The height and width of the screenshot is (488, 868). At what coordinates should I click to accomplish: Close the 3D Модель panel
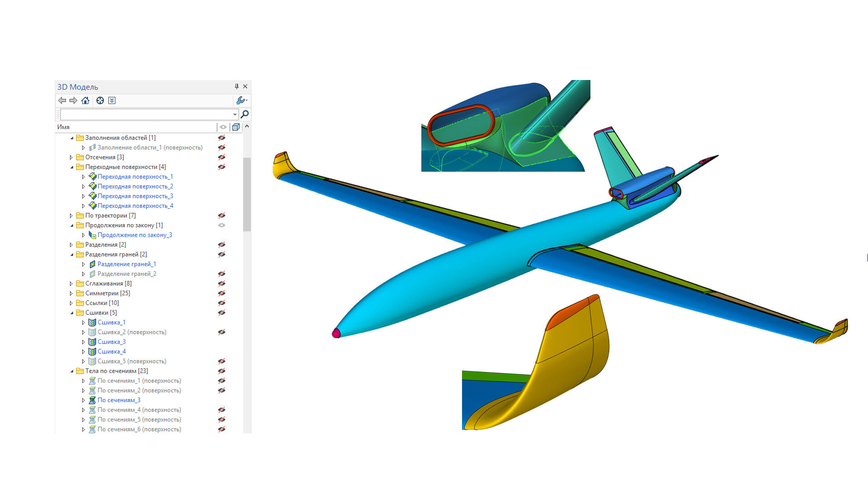click(x=245, y=86)
